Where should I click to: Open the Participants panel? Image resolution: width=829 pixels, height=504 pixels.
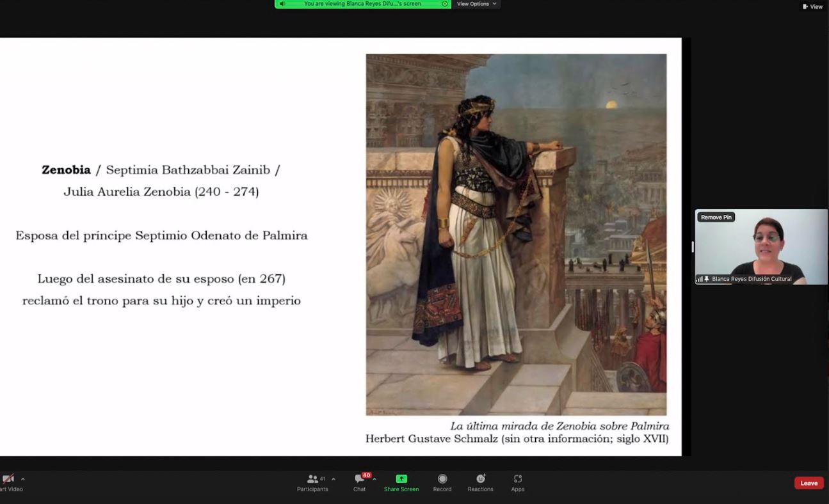[x=312, y=482]
